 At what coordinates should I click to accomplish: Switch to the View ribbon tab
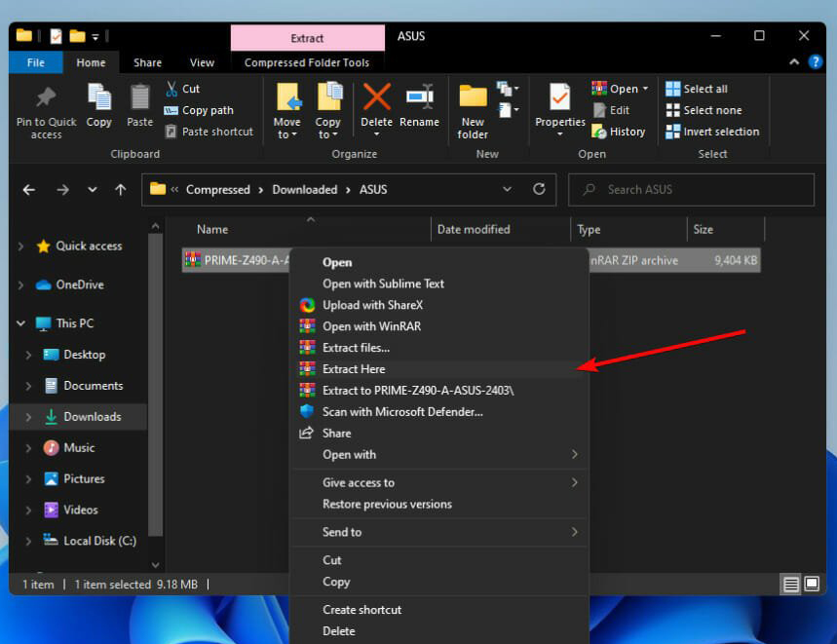[x=202, y=62]
